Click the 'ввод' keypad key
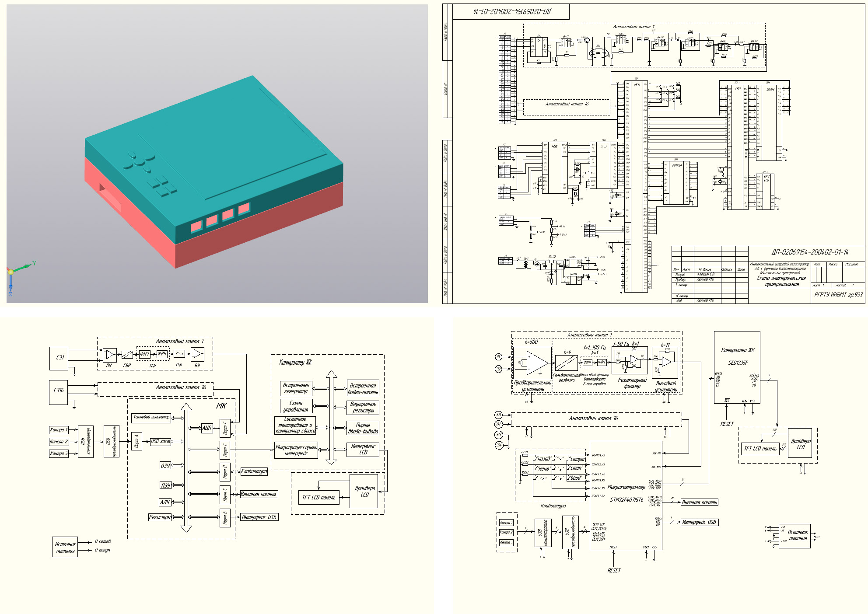This screenshot has height=614, width=868. [576, 478]
